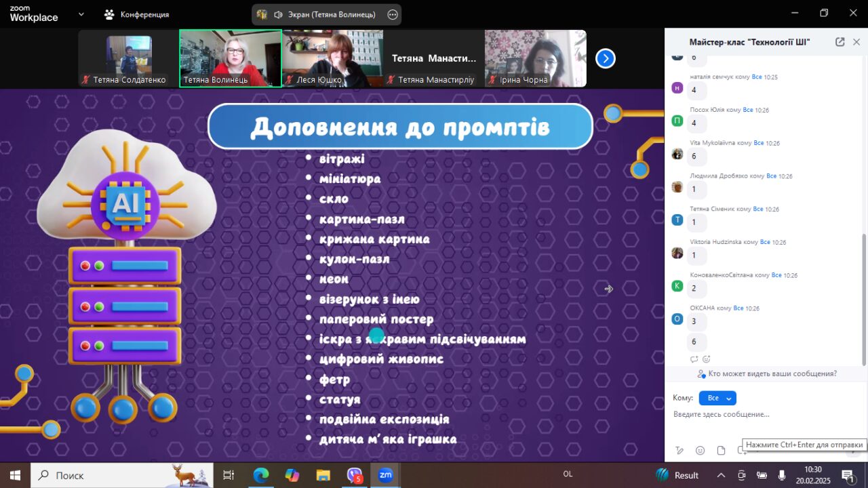Viewport: 868px width, 488px height.
Task: Open 'Кто может видеть ваши сообщения?' info
Action: pos(767,373)
